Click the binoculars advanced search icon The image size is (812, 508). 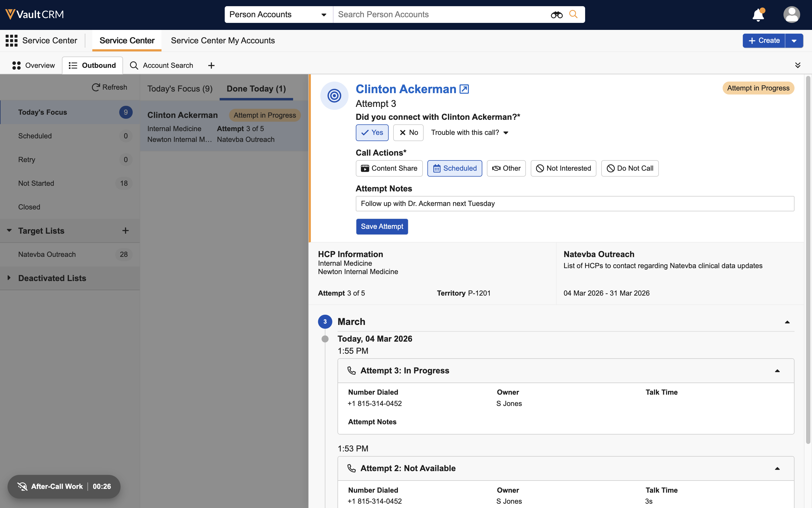(556, 15)
